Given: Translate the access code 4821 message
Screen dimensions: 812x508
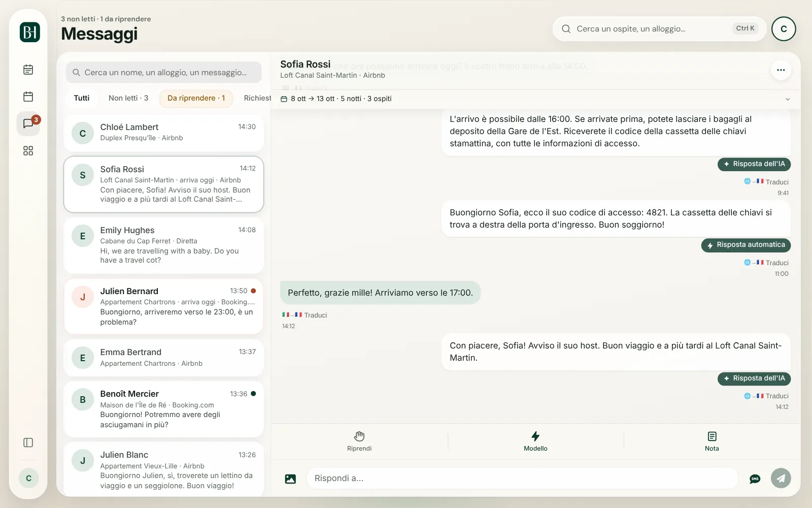Looking at the screenshot, I should 766,263.
